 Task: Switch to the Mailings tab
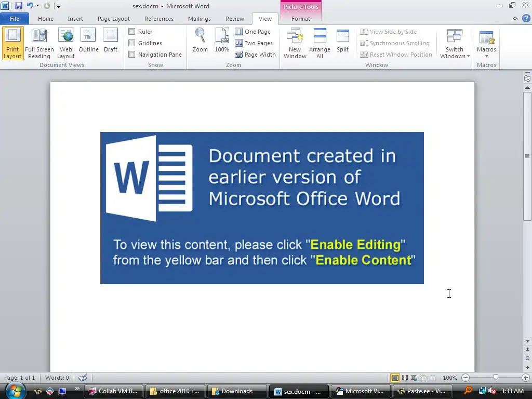199,19
